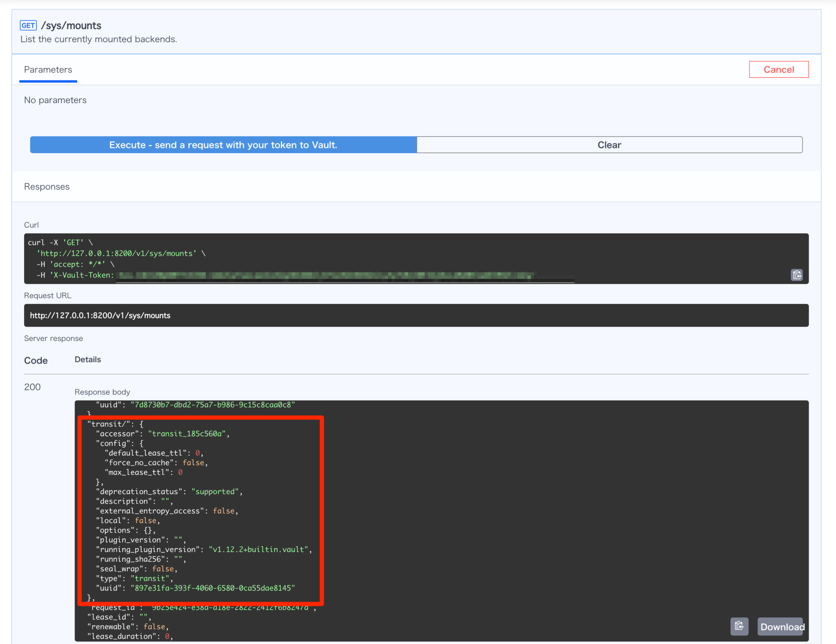Image resolution: width=836 pixels, height=644 pixels.
Task: Click the 200 status code under Server response
Action: click(x=32, y=387)
